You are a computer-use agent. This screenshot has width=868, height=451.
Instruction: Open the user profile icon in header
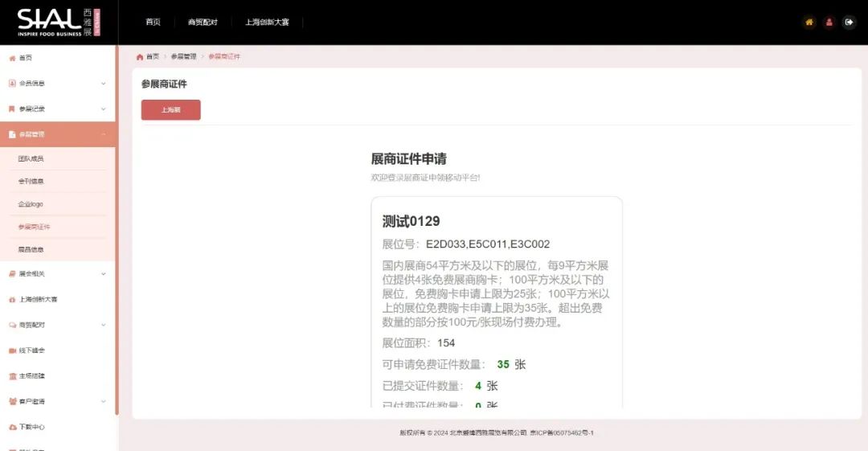829,23
